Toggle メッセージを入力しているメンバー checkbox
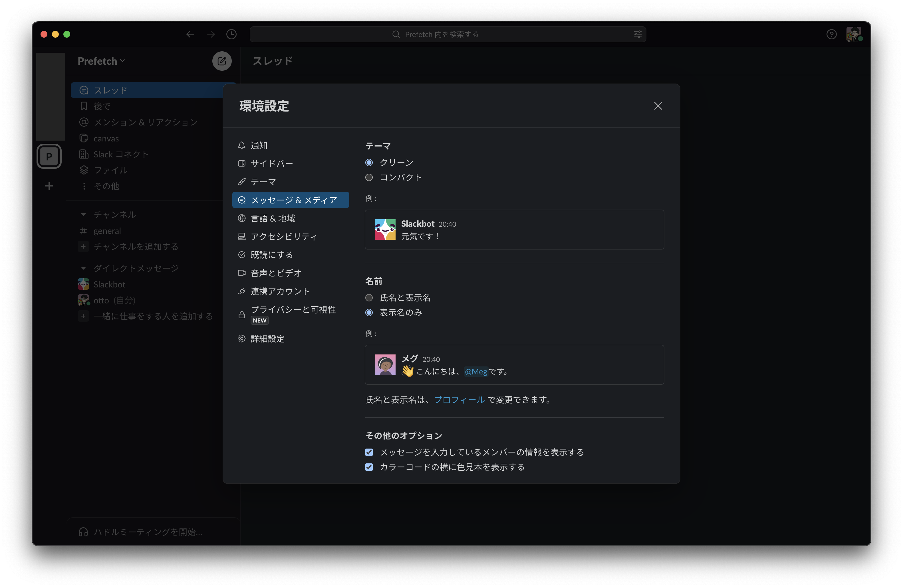The height and width of the screenshot is (588, 903). (369, 452)
